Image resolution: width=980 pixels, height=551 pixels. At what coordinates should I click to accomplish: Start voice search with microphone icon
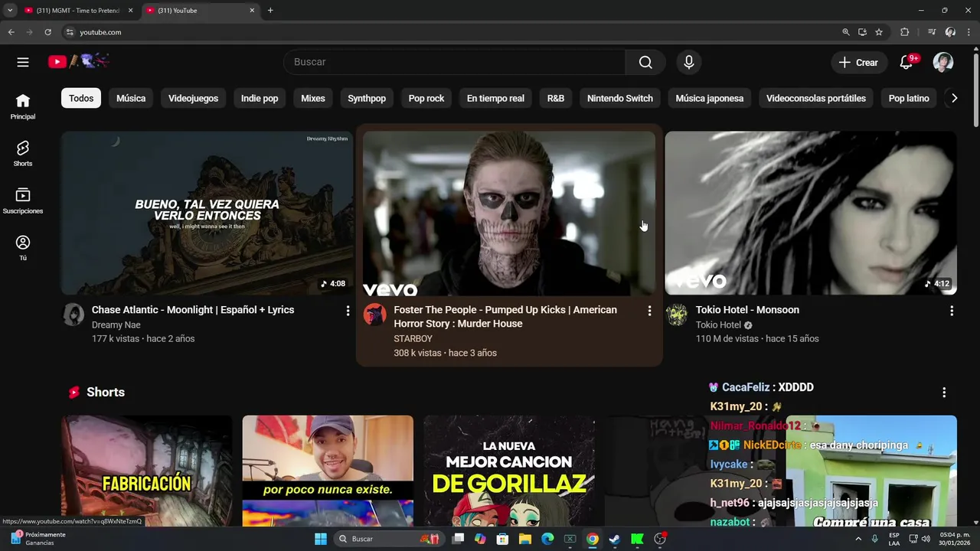pyautogui.click(x=689, y=62)
